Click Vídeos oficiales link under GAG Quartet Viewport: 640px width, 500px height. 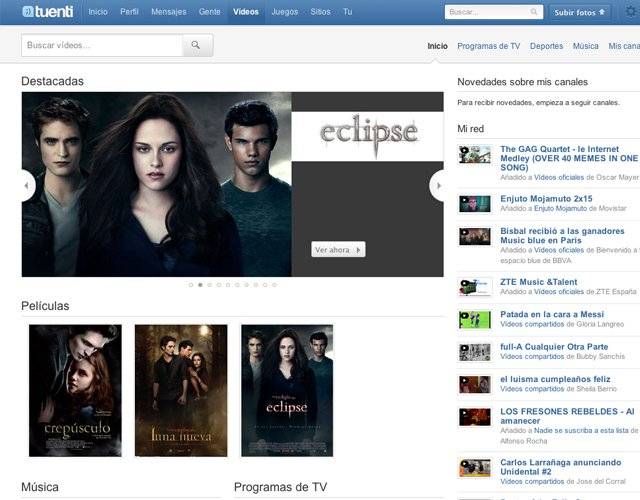click(x=559, y=178)
